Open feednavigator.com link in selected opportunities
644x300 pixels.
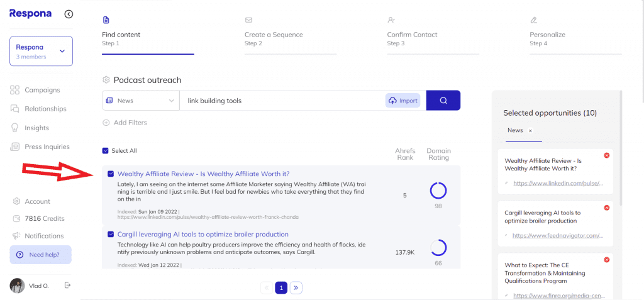(558, 235)
